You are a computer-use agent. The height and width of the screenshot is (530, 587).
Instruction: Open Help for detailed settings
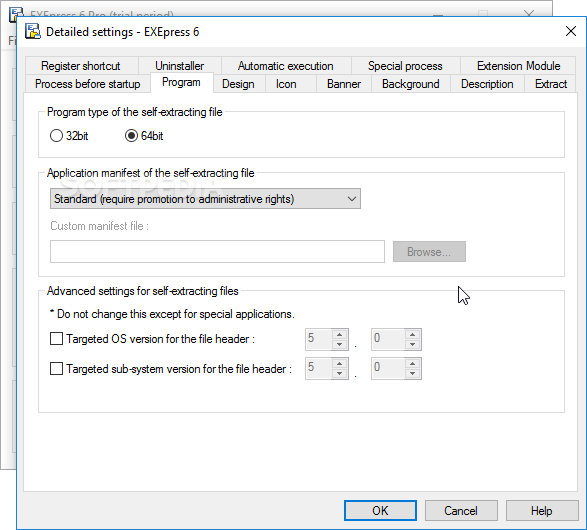[542, 511]
